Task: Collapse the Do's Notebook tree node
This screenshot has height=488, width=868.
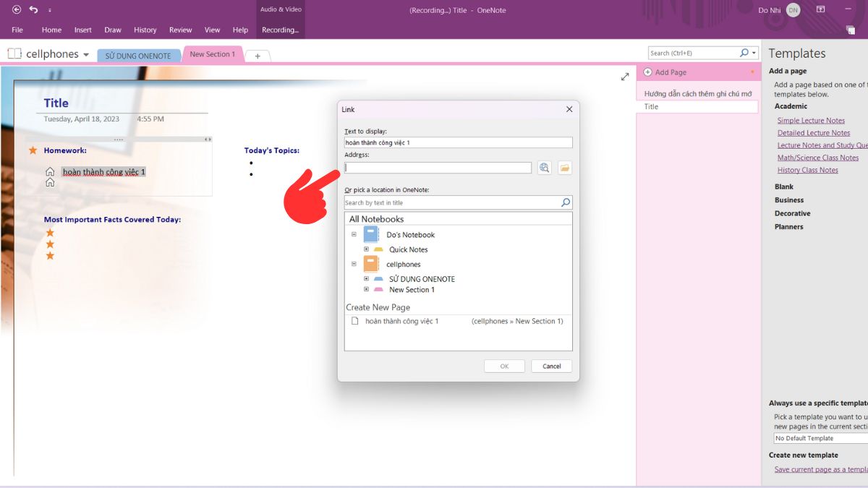Action: tap(354, 234)
